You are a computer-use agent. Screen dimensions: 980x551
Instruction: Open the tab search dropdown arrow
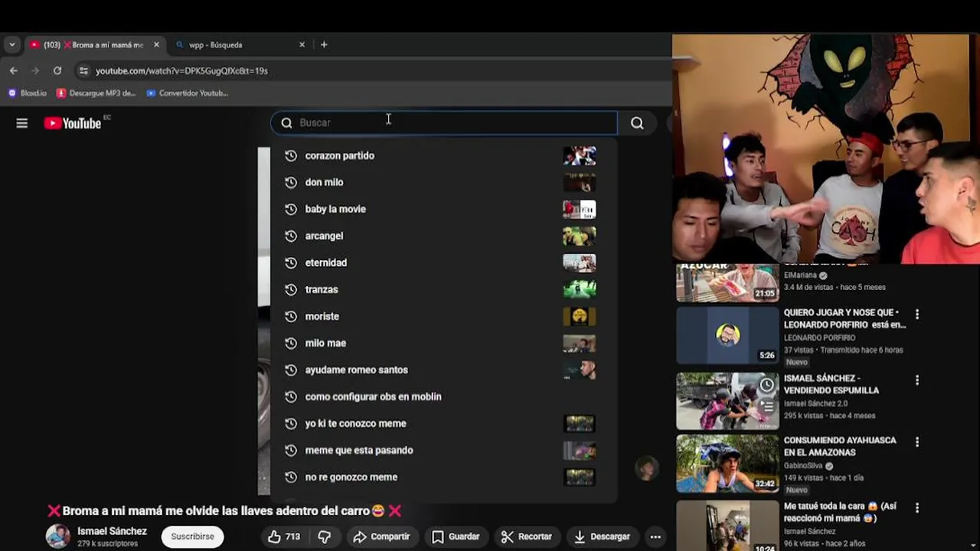[11, 44]
